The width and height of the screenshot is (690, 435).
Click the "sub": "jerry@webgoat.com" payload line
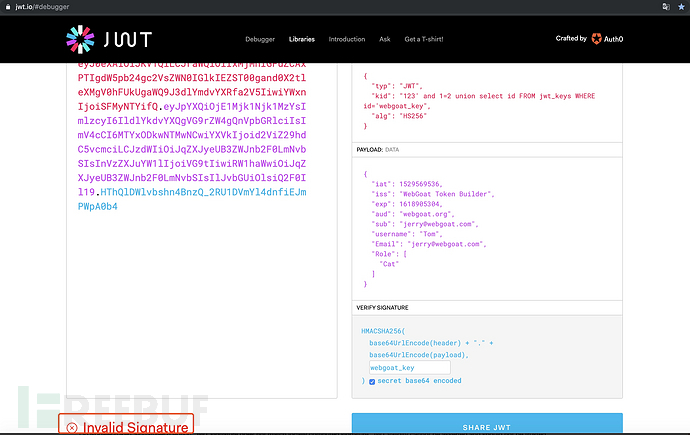425,224
